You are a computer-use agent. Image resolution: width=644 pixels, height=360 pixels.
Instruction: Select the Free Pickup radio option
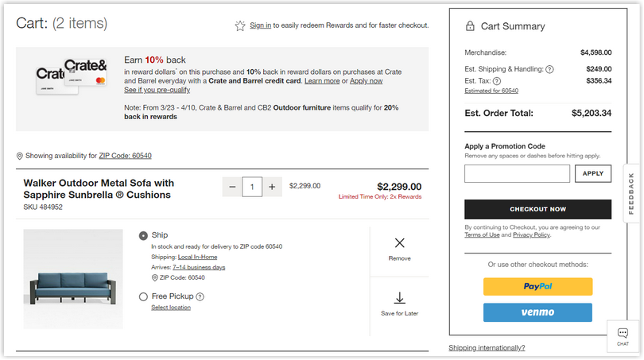click(x=143, y=296)
